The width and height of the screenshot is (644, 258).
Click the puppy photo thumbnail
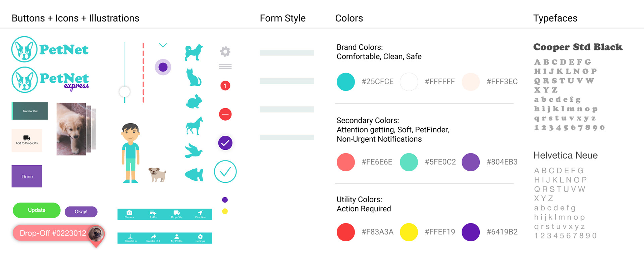click(71, 129)
